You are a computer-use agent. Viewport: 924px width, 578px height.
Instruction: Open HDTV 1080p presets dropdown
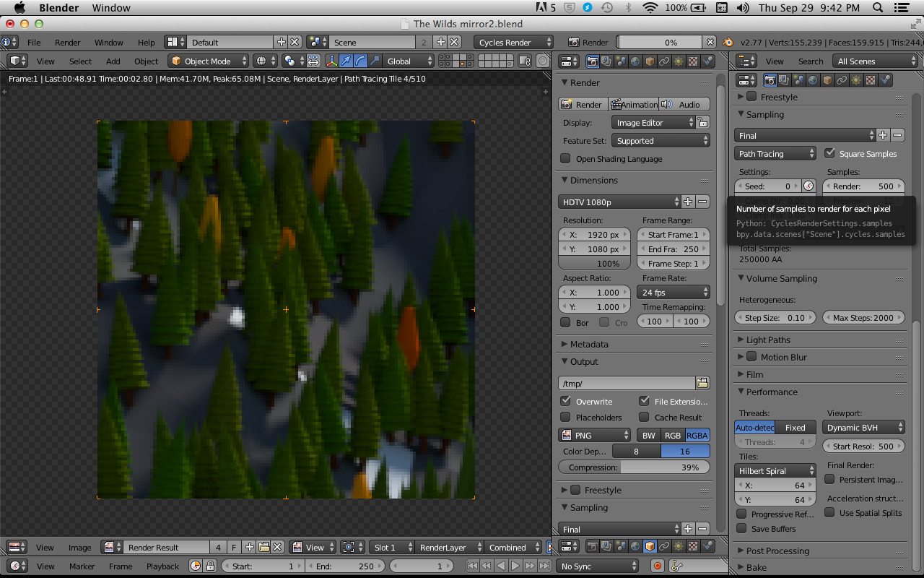(x=619, y=202)
